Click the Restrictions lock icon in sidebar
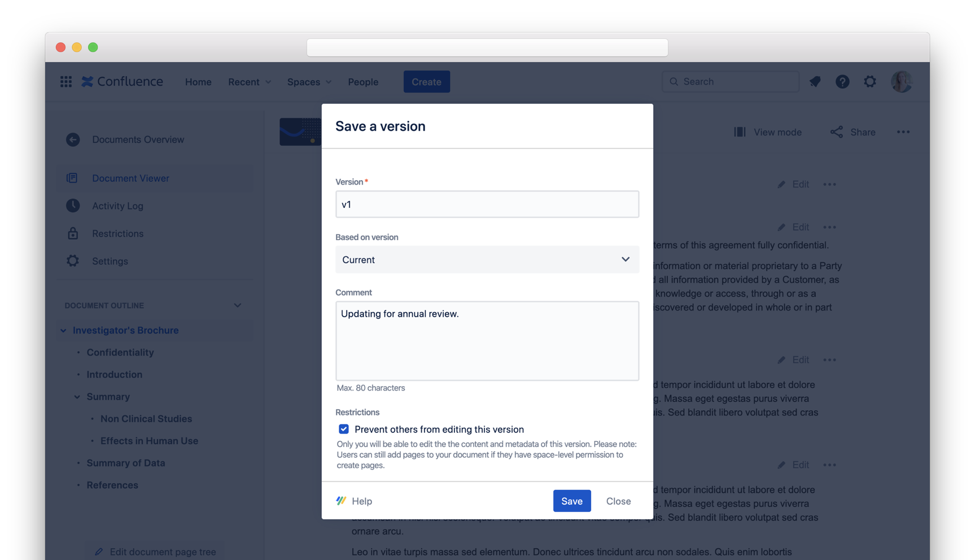 click(73, 234)
